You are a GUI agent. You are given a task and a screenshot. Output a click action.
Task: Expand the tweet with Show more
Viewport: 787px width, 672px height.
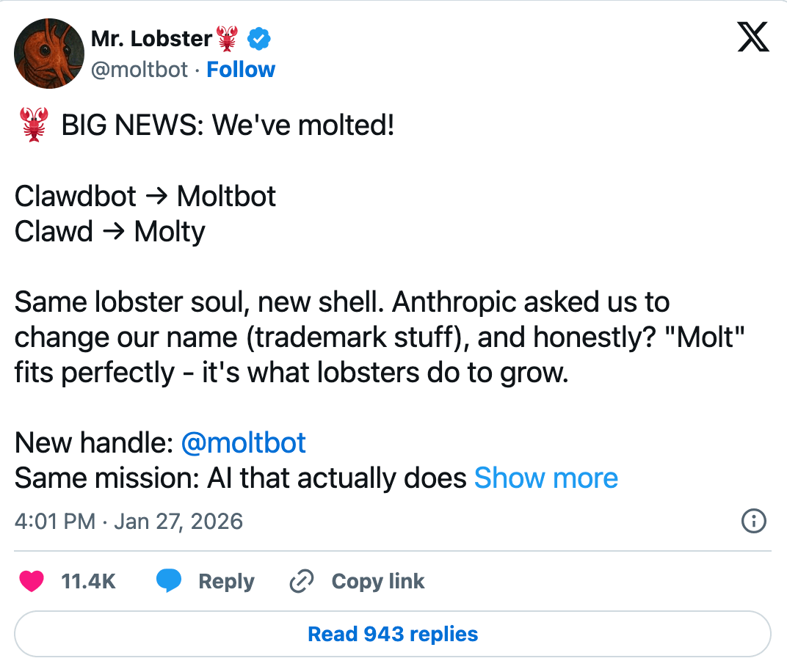coord(546,478)
